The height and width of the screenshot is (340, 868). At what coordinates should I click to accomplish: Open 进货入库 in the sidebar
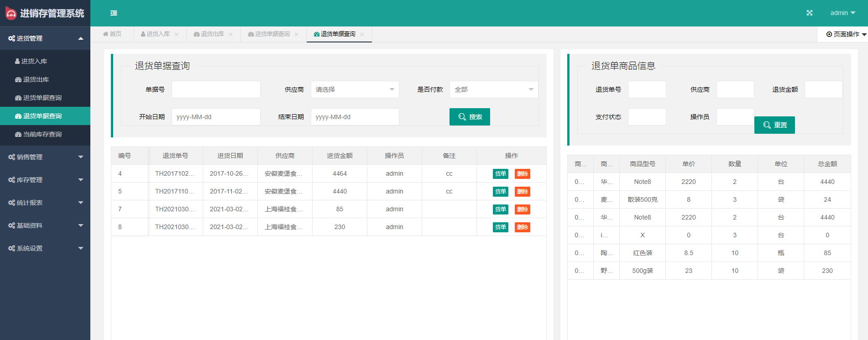click(x=45, y=61)
